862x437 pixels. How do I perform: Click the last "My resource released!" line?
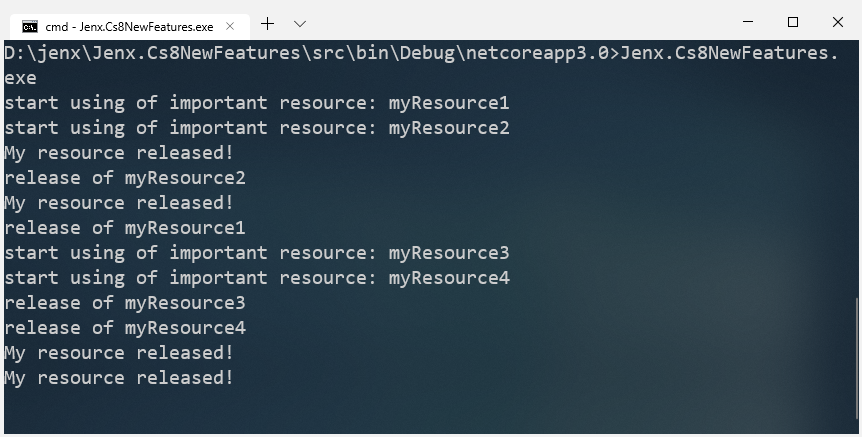119,378
